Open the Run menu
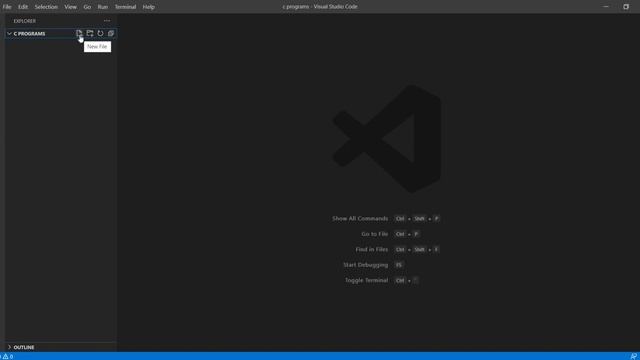This screenshot has width=640, height=360. (x=103, y=7)
